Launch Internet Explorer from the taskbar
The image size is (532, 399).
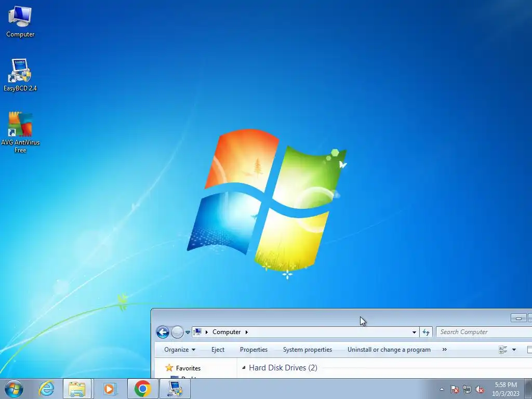click(x=46, y=389)
